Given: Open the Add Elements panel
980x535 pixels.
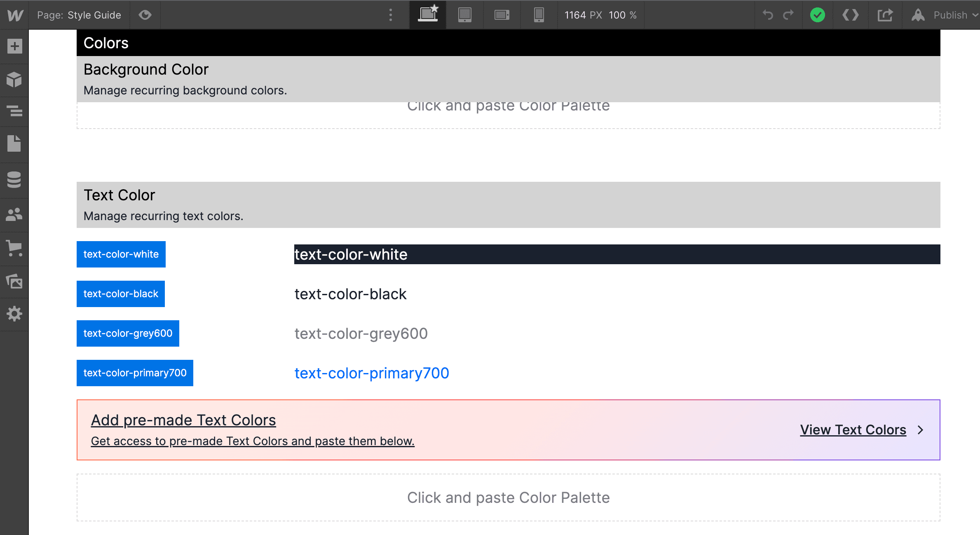Looking at the screenshot, I should pos(15,46).
